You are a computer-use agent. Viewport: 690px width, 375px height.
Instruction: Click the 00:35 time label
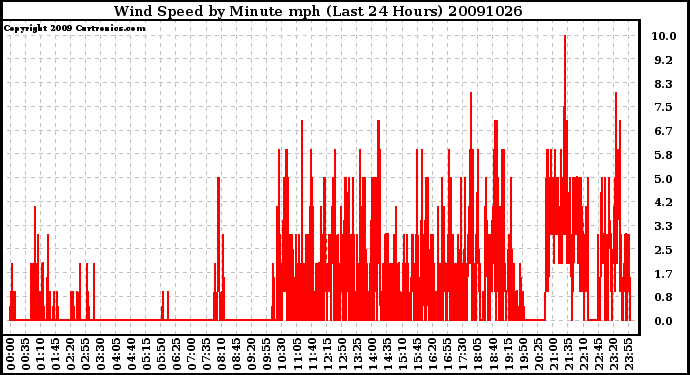pyautogui.click(x=26, y=354)
